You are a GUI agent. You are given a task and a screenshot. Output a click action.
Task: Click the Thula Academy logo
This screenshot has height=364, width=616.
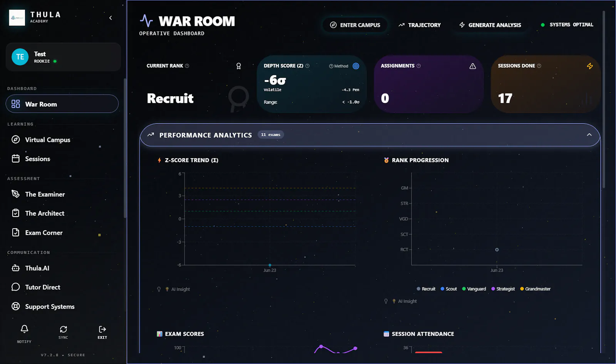(x=17, y=18)
